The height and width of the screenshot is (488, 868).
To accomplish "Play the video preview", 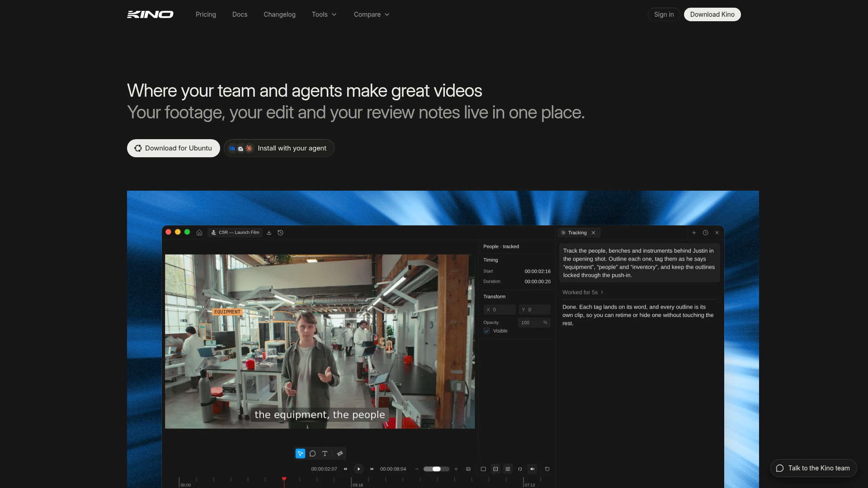I will (x=359, y=469).
